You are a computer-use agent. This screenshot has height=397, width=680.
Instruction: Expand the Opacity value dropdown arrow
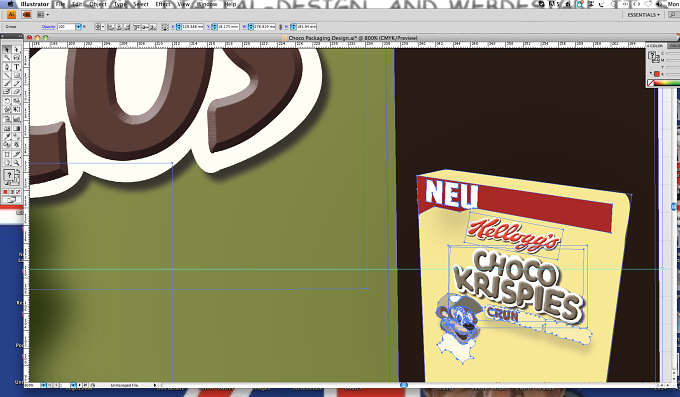(78, 27)
